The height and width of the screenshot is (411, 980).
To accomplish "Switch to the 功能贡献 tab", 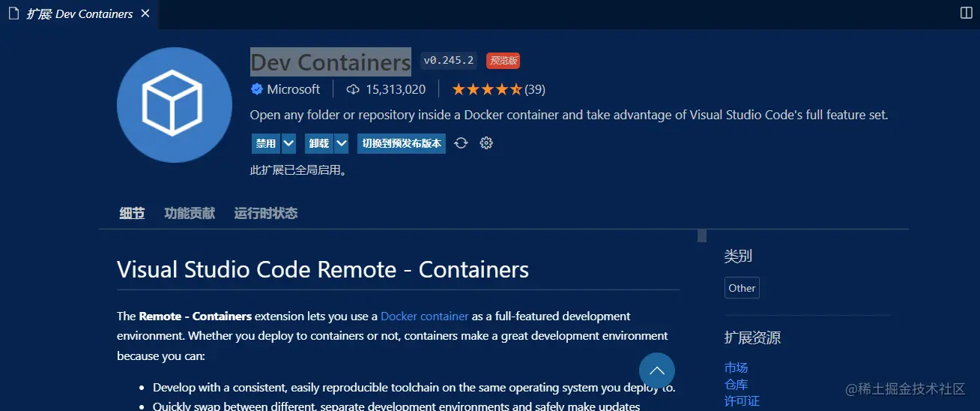I will coord(190,214).
